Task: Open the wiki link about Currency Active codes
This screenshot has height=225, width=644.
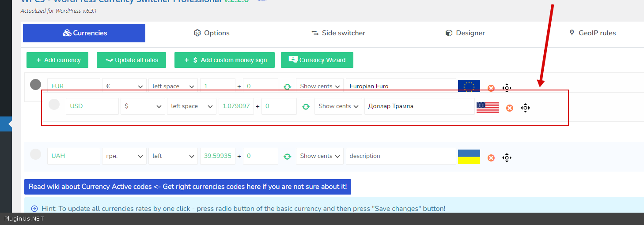Action: click(188, 187)
